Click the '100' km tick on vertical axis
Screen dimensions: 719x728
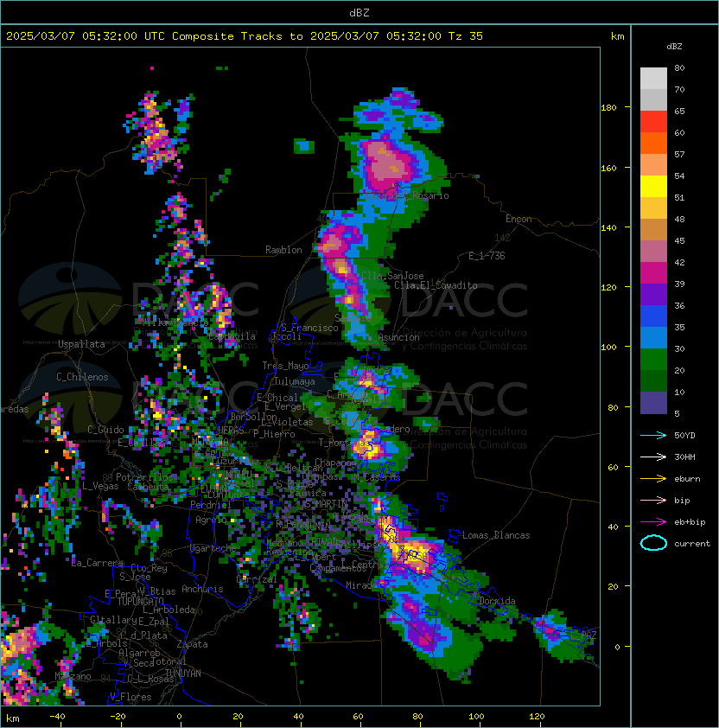608,348
